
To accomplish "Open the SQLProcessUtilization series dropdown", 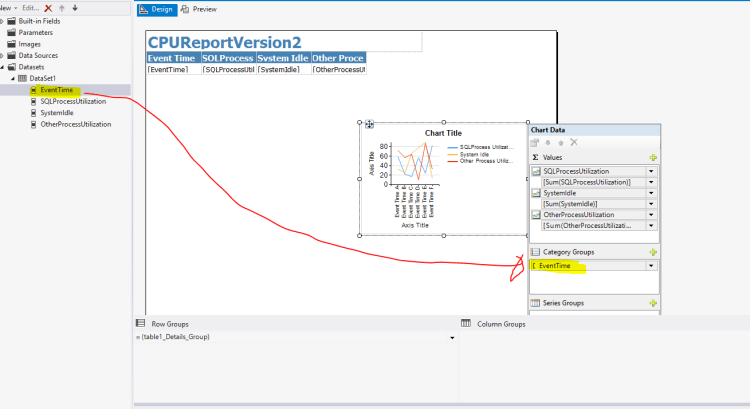I will pyautogui.click(x=652, y=171).
